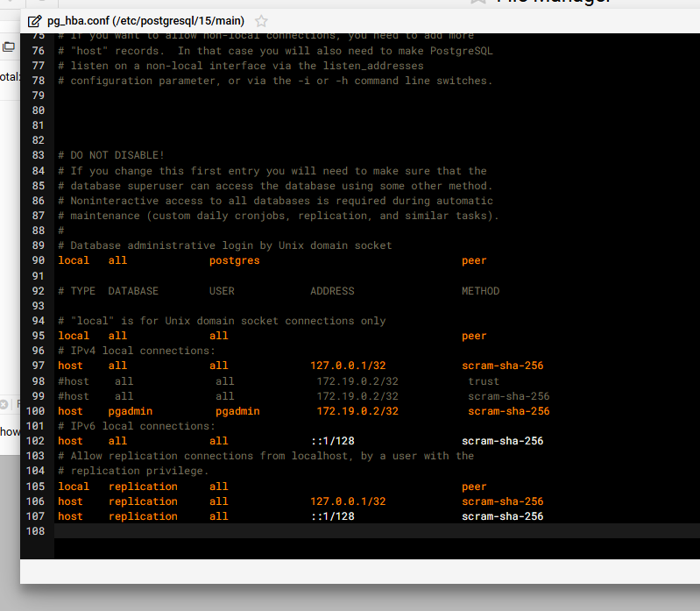Click the 'postgres' user on line 90

(x=234, y=260)
